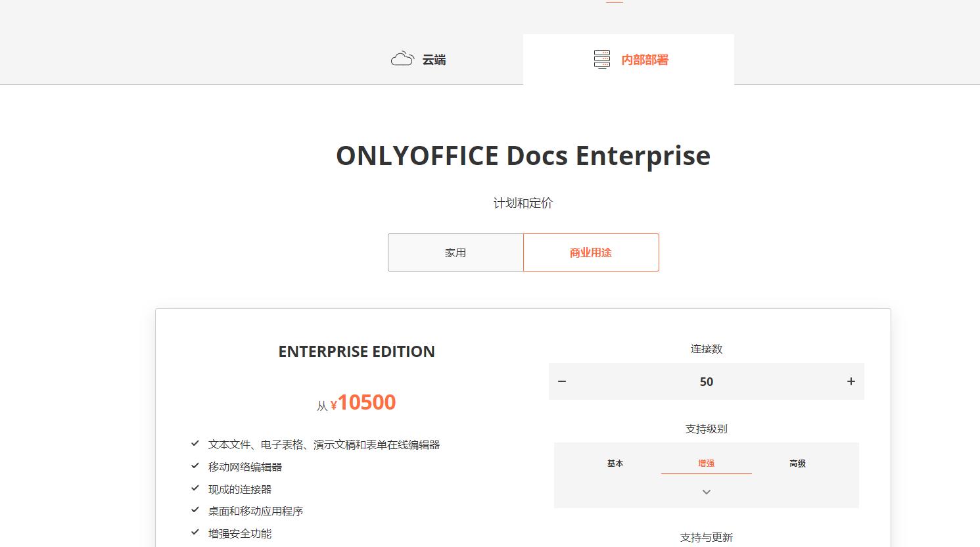Switch to the 云端 tab

419,59
